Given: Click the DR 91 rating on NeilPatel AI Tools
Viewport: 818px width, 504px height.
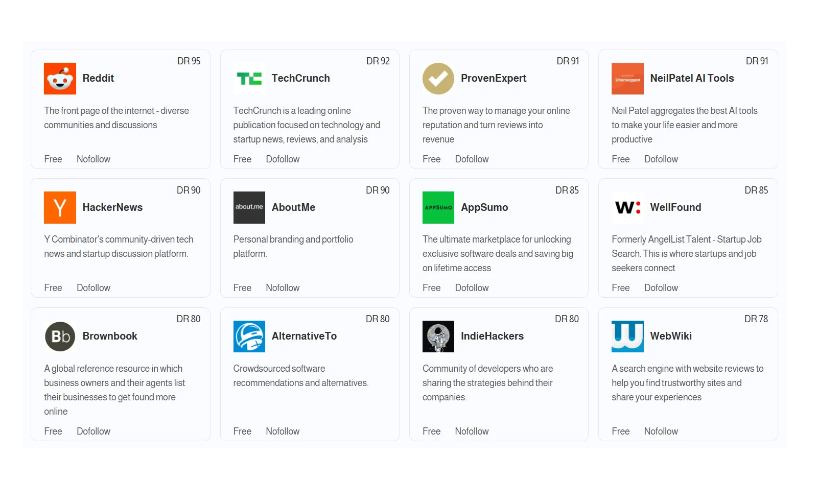Looking at the screenshot, I should pos(757,61).
